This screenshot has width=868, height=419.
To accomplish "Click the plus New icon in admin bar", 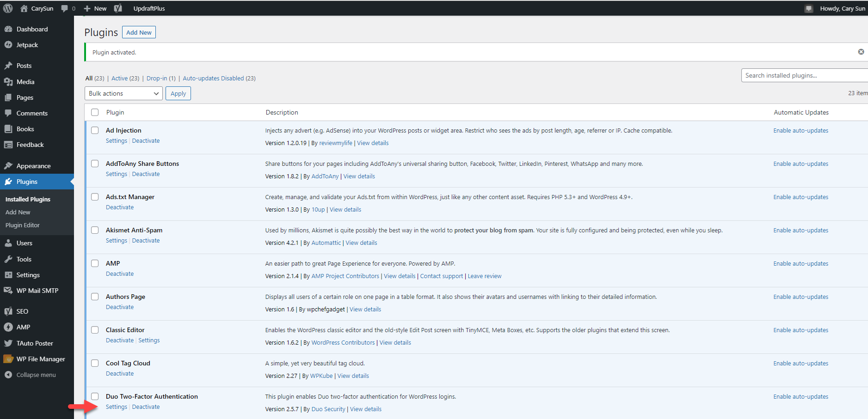I will (87, 8).
